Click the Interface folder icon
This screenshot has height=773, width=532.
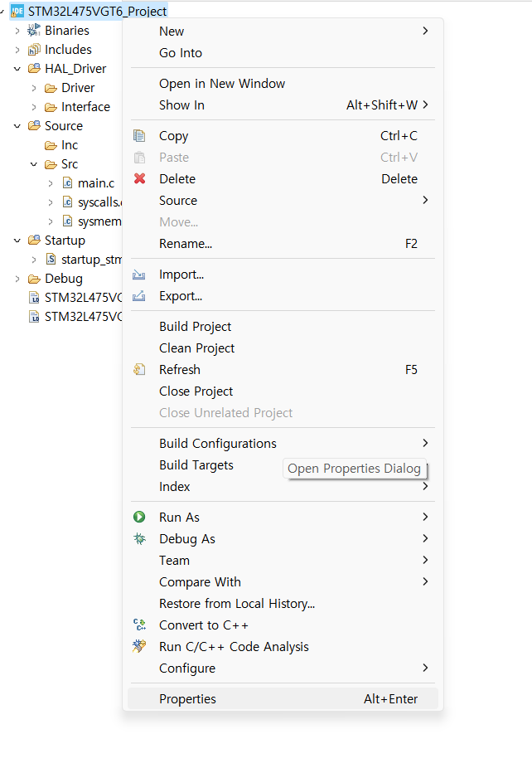point(51,107)
